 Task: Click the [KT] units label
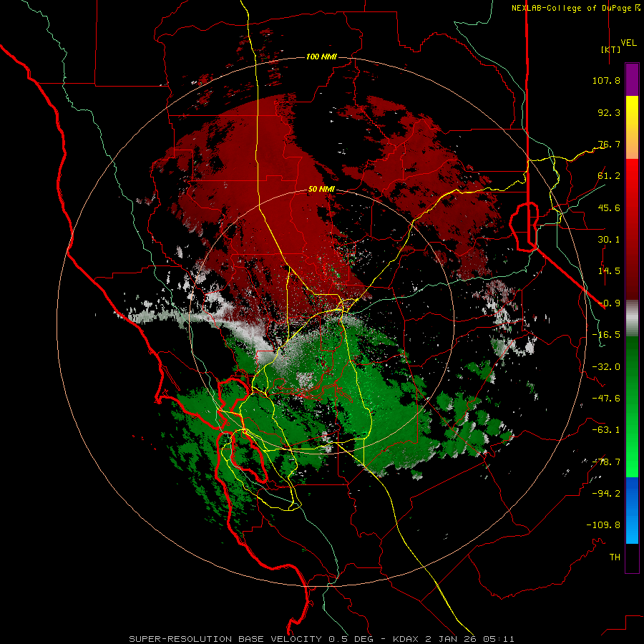pos(611,49)
